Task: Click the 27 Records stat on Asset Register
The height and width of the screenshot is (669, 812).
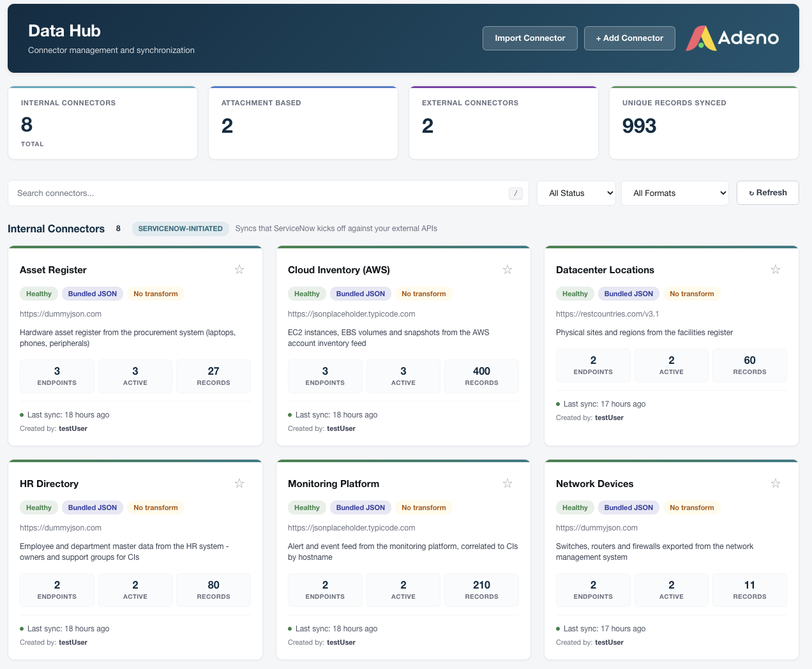Action: pos(213,376)
